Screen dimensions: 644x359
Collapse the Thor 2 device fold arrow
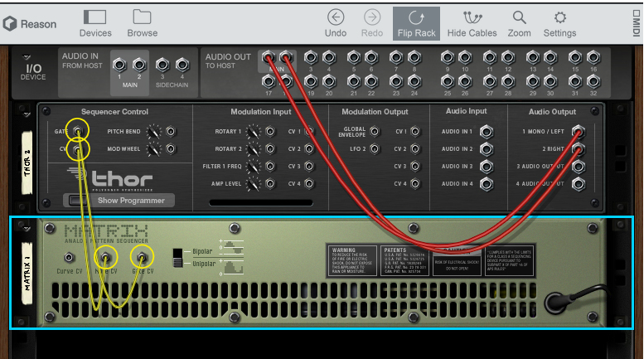coord(27,114)
